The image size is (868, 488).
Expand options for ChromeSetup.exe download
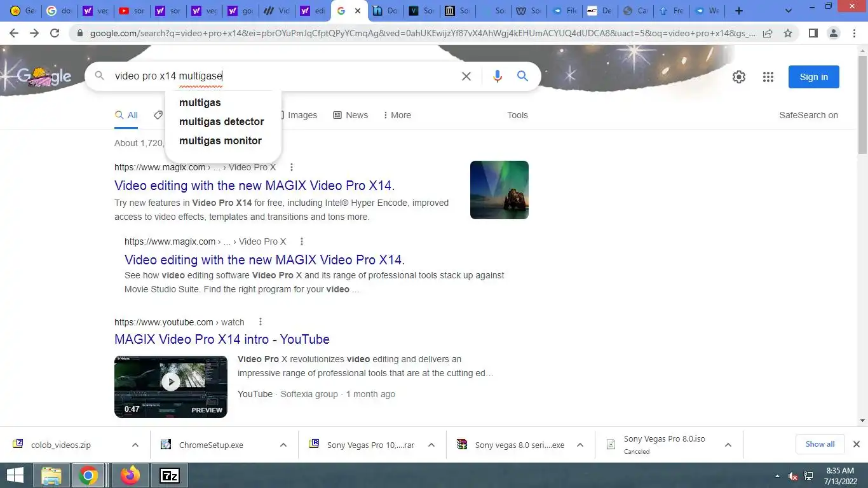[283, 445]
